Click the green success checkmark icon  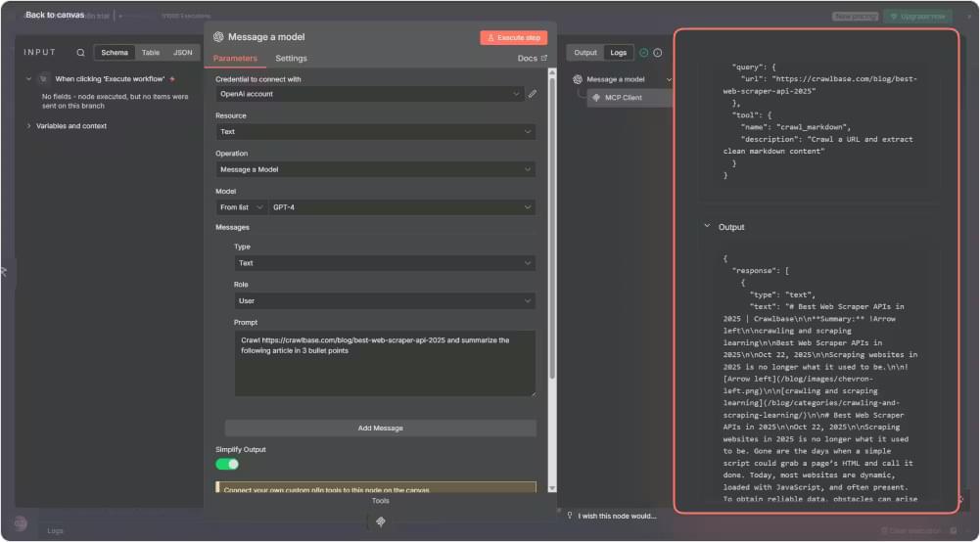pyautogui.click(x=643, y=53)
